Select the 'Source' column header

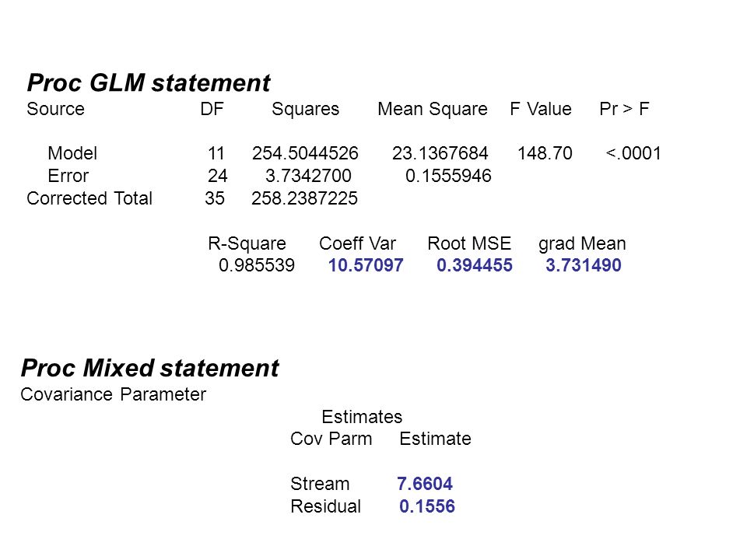[x=56, y=109]
